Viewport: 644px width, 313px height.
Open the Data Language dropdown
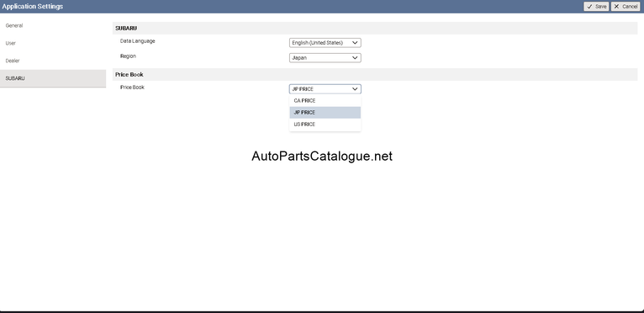pyautogui.click(x=325, y=43)
